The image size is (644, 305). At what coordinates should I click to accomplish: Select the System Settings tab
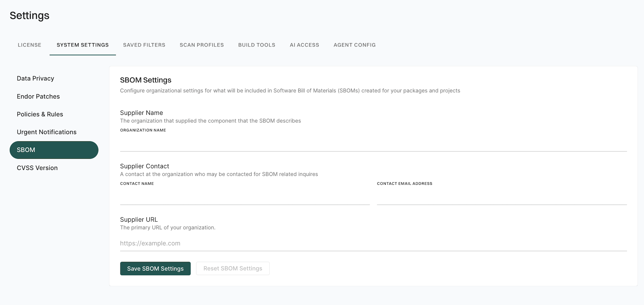pos(83,45)
